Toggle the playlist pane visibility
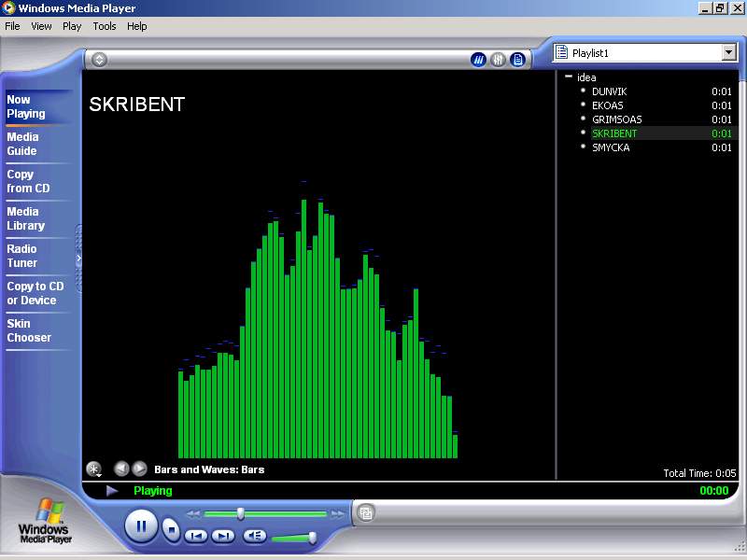This screenshot has width=747, height=560. [x=517, y=60]
